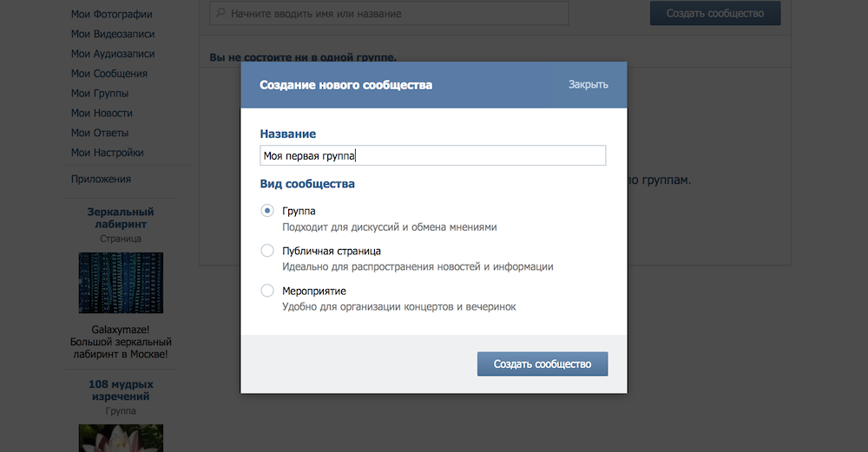Select the Мероприятие radio button
This screenshot has width=868, height=452.
(x=267, y=291)
